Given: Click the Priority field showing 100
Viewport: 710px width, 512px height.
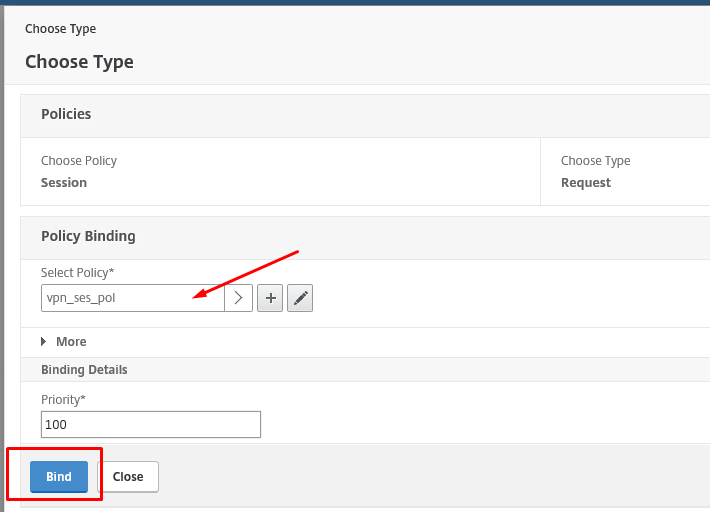Looking at the screenshot, I should 151,424.
